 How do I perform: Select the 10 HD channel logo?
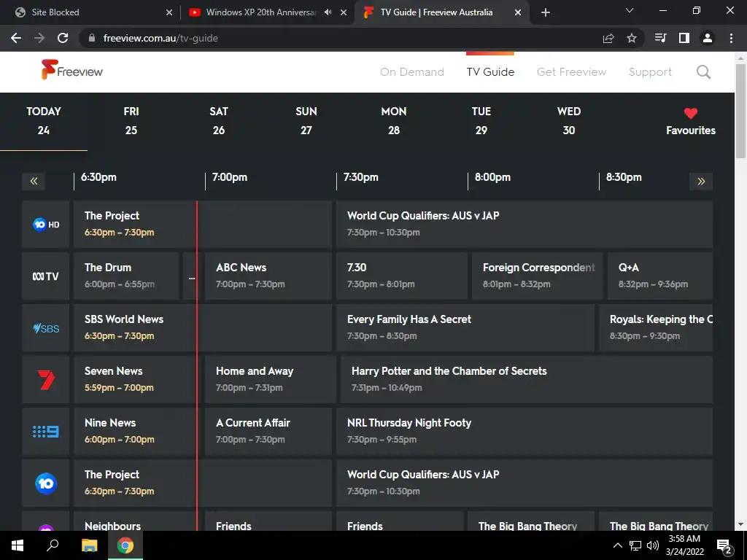pyautogui.click(x=46, y=225)
